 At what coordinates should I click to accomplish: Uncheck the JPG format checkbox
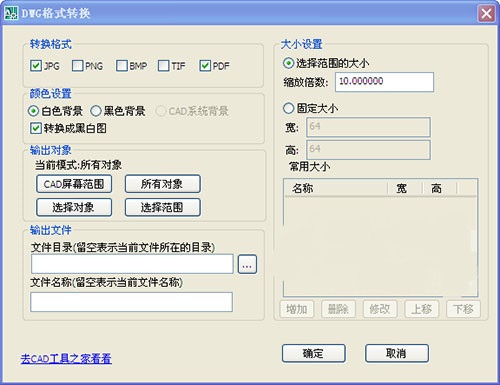pyautogui.click(x=35, y=66)
